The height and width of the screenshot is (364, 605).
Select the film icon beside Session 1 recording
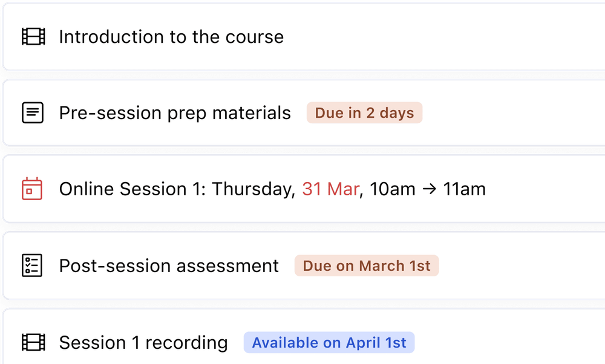point(33,342)
